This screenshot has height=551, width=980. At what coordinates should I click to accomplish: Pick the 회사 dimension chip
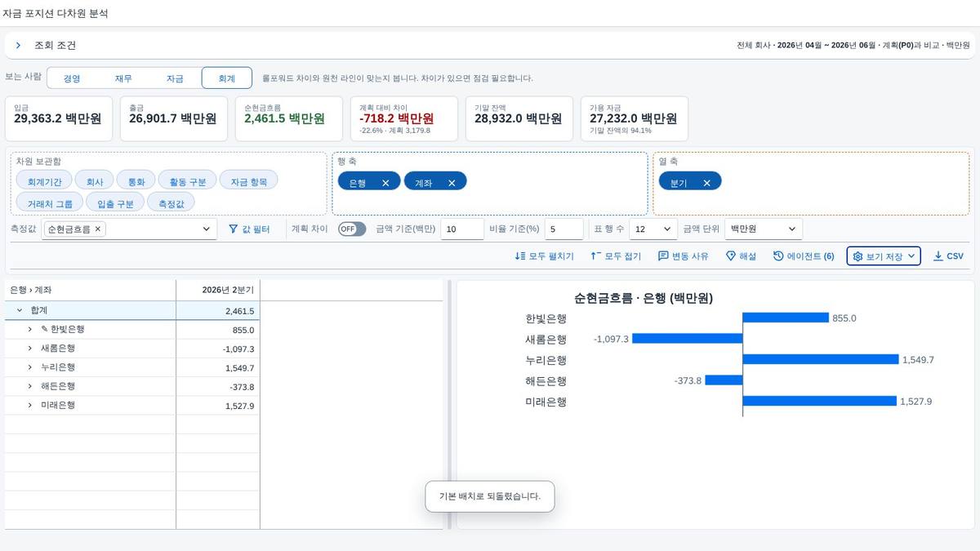pyautogui.click(x=95, y=180)
